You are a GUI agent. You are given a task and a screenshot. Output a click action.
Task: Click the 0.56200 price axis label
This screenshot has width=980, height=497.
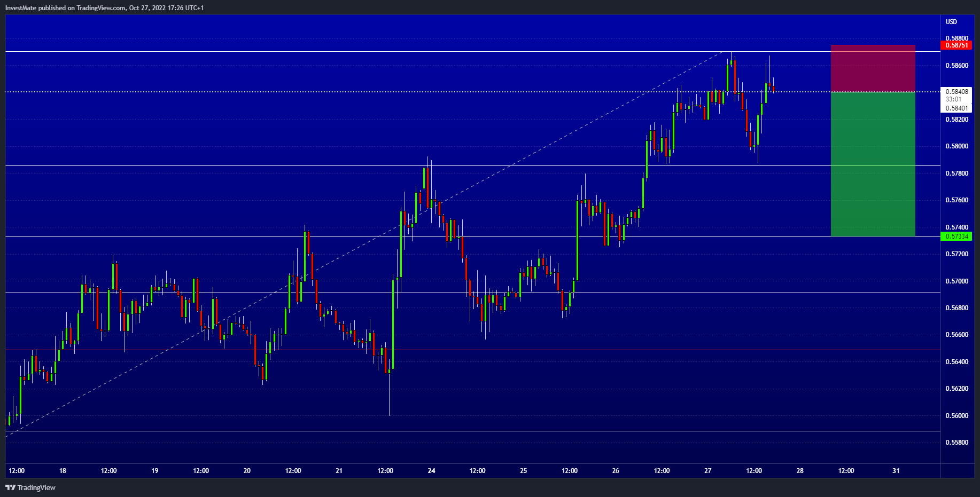[956, 389]
